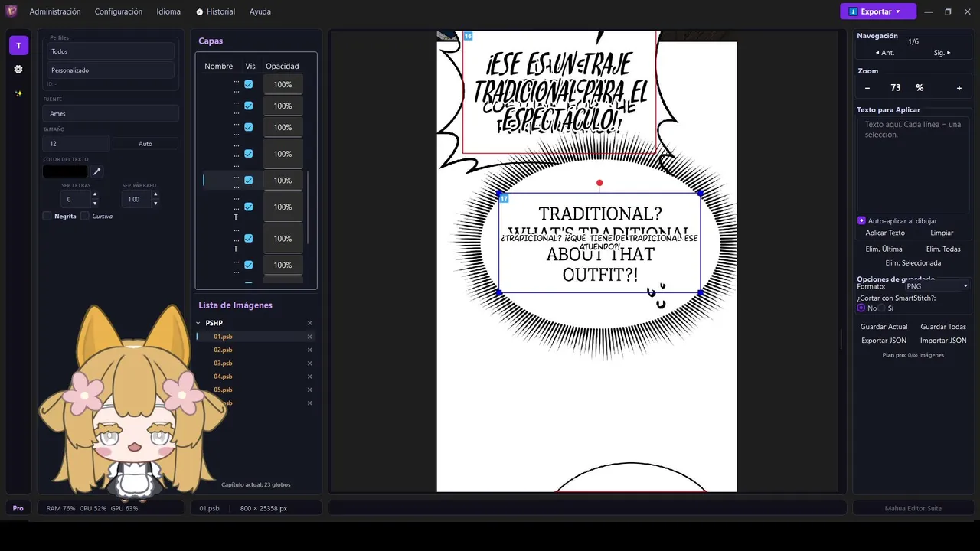Increase letter spacing with up arrow

[x=95, y=194]
